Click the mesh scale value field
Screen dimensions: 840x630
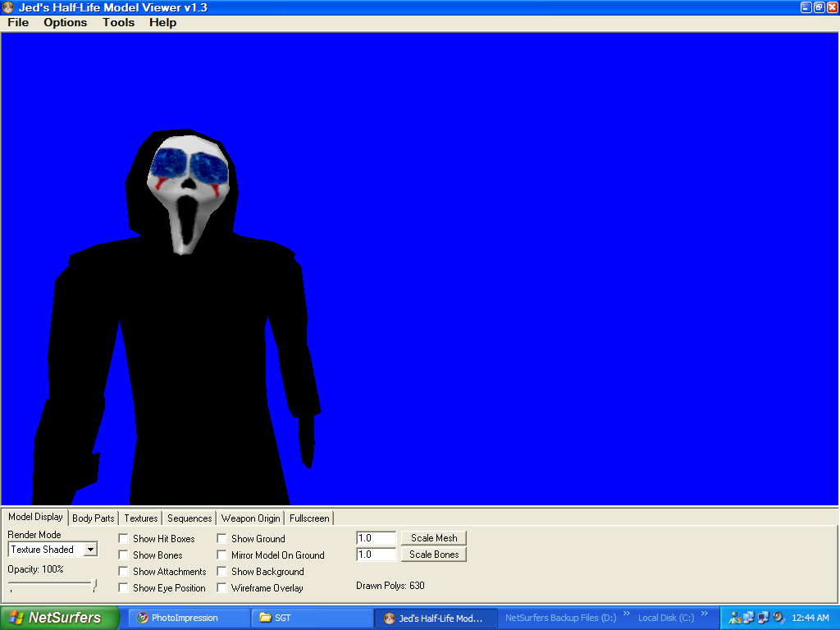point(376,538)
